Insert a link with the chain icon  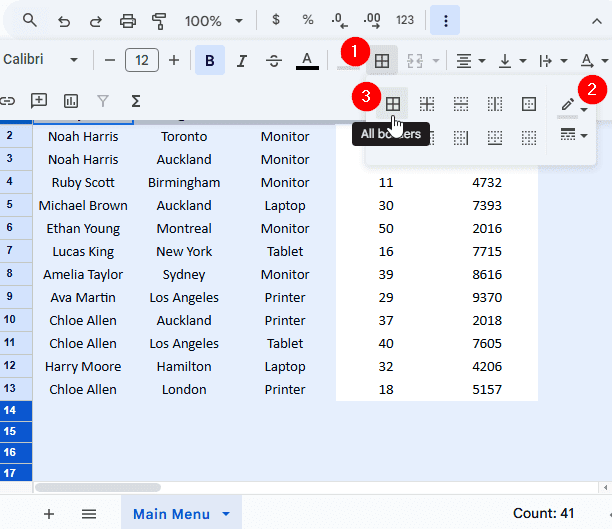(x=7, y=101)
